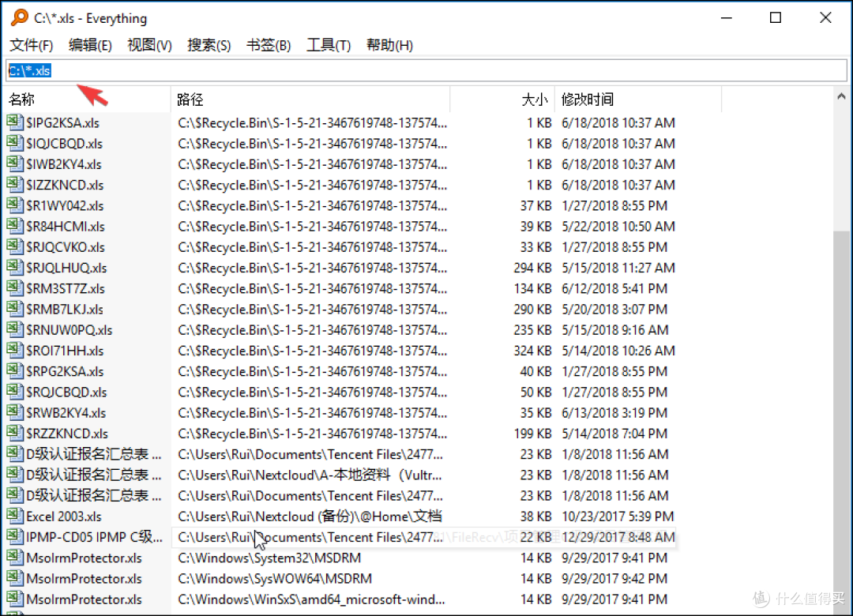This screenshot has height=616, width=853.
Task: Select the file $RZZKNCD.xls
Action: tap(67, 433)
